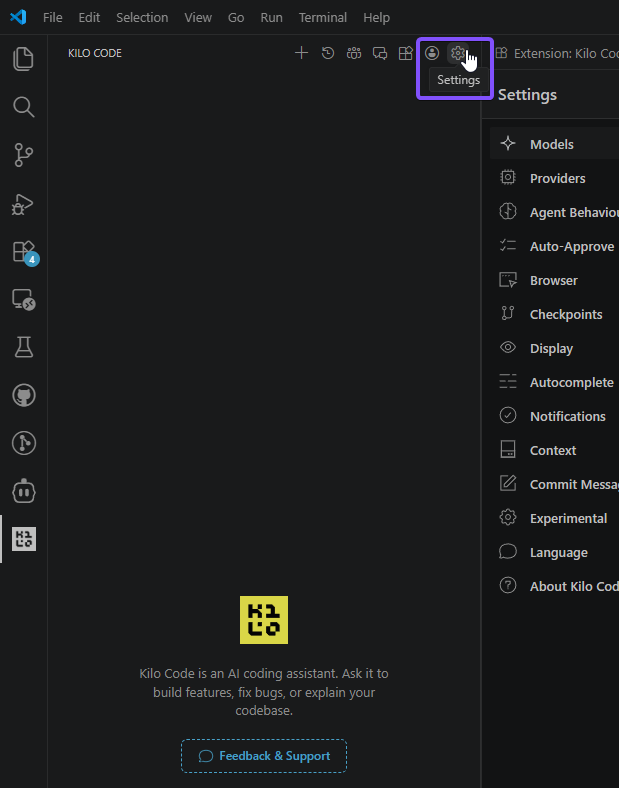This screenshot has height=788, width=619.
Task: Click the Feedback & Support button
Action: click(264, 756)
